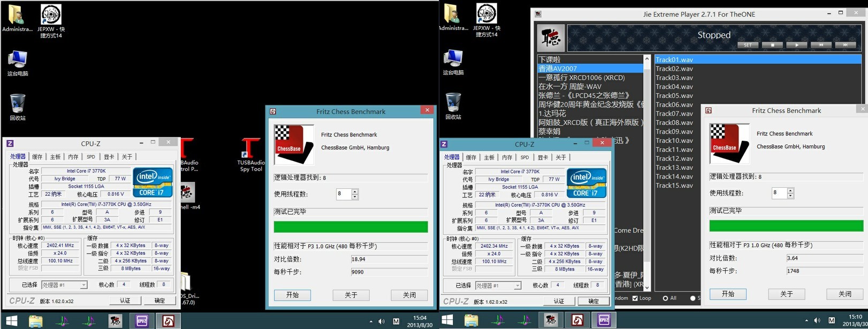868x329 pixels.
Task: Select the 回收站 icon above the 2402.41 MHz CPU-Z
Action: point(18,106)
